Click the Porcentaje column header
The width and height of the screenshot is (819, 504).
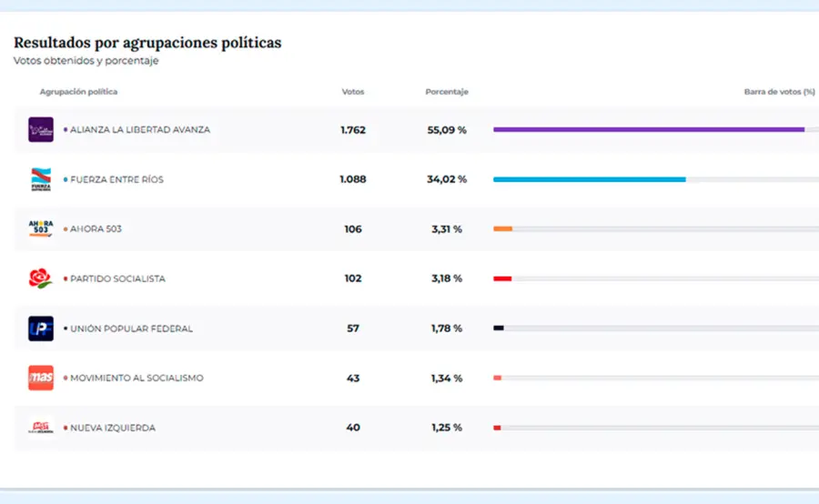click(x=447, y=92)
